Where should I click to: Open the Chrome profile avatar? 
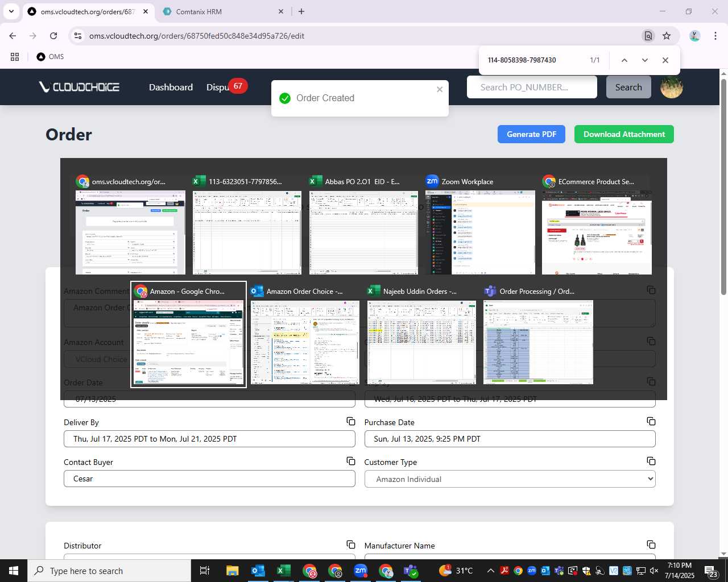tap(694, 36)
